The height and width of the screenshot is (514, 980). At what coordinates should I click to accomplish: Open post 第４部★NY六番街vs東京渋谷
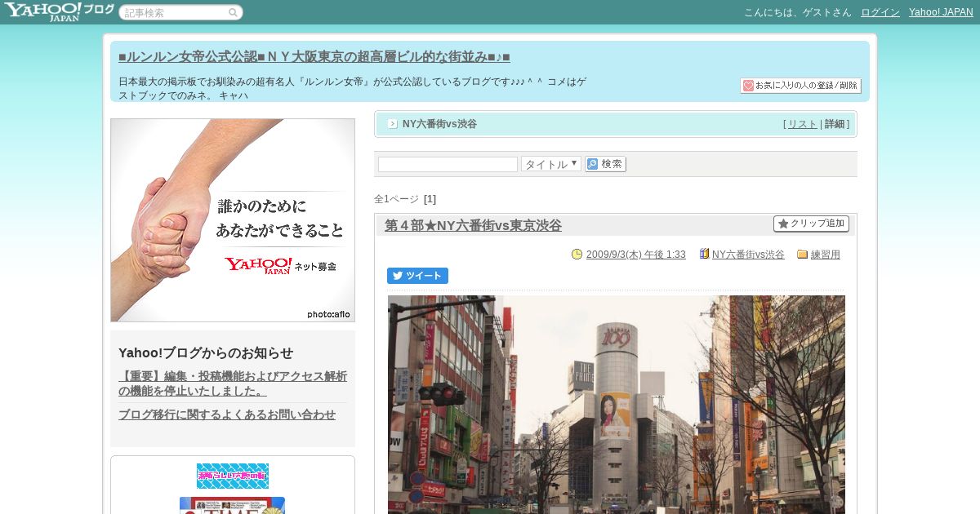point(473,226)
